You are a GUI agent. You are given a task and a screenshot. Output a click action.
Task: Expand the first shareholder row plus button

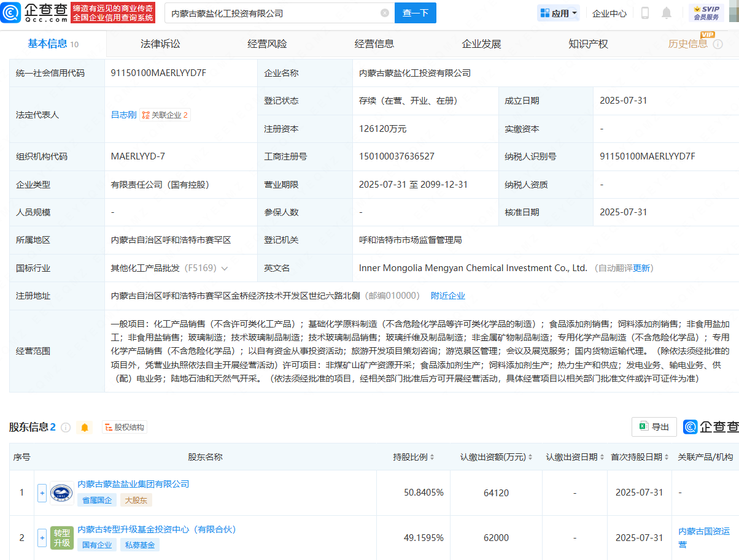pyautogui.click(x=42, y=493)
